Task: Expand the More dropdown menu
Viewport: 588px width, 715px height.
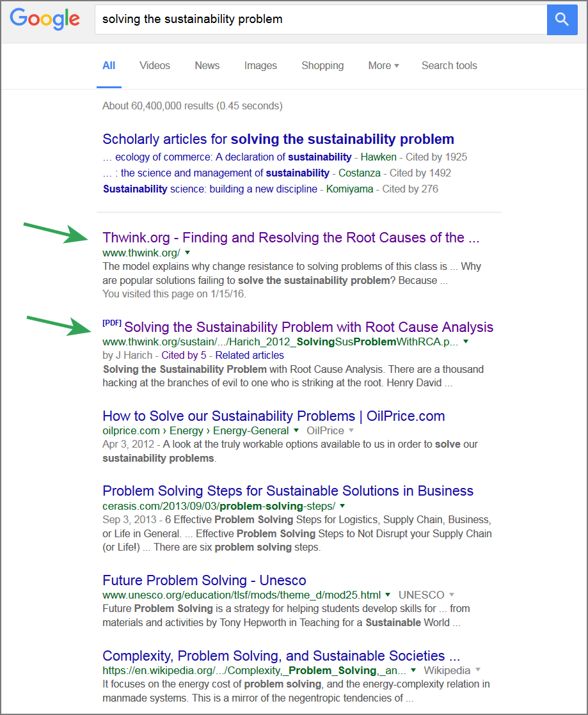Action: click(x=383, y=65)
